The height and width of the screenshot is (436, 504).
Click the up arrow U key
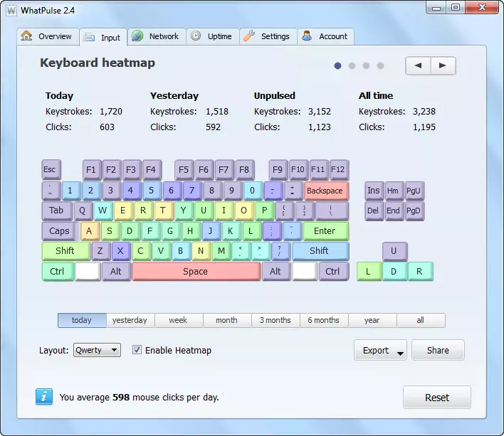click(x=394, y=251)
